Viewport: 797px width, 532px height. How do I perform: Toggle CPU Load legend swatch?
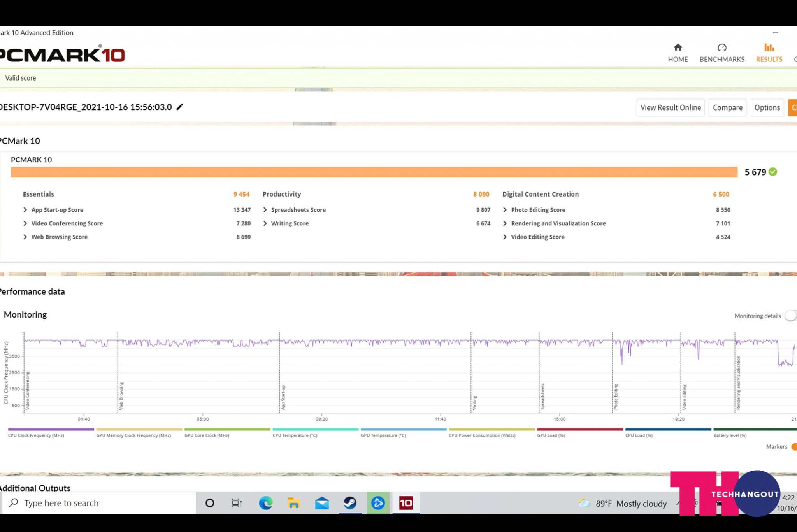coord(668,430)
